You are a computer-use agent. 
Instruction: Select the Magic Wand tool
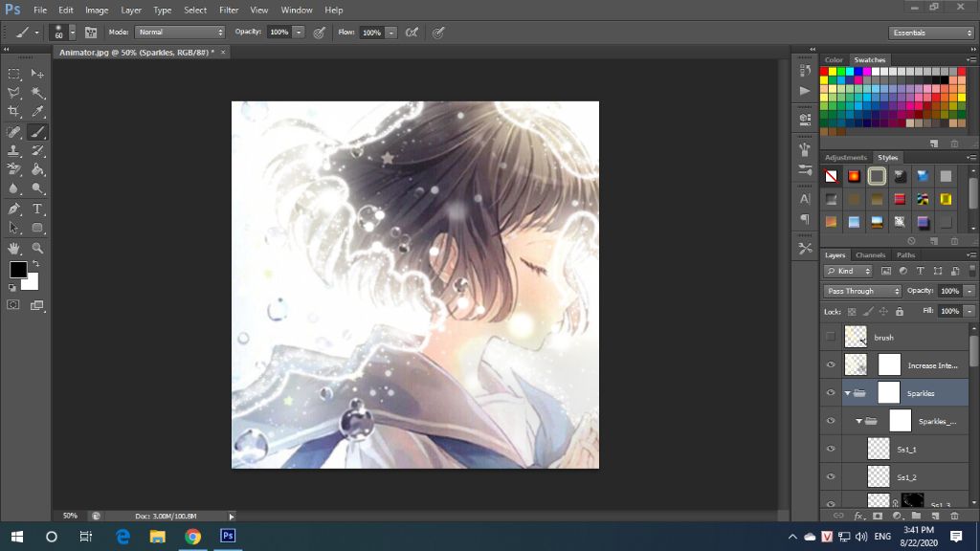coord(37,93)
